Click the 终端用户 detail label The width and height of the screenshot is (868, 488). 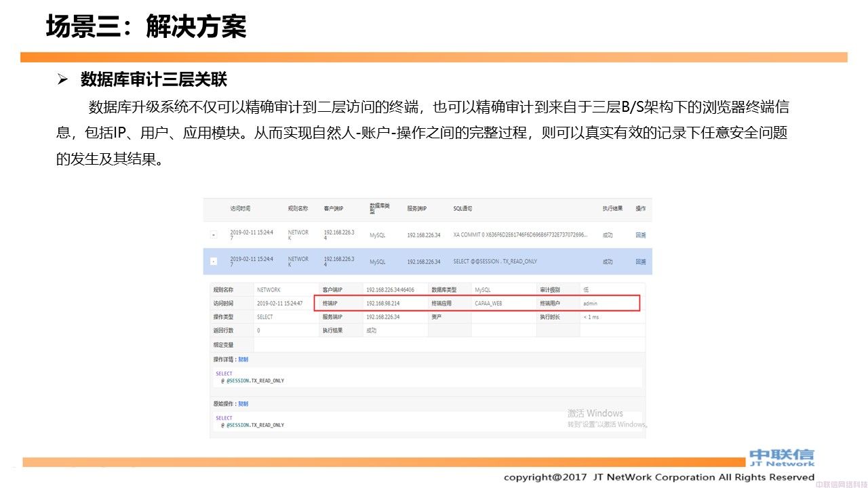pyautogui.click(x=550, y=304)
